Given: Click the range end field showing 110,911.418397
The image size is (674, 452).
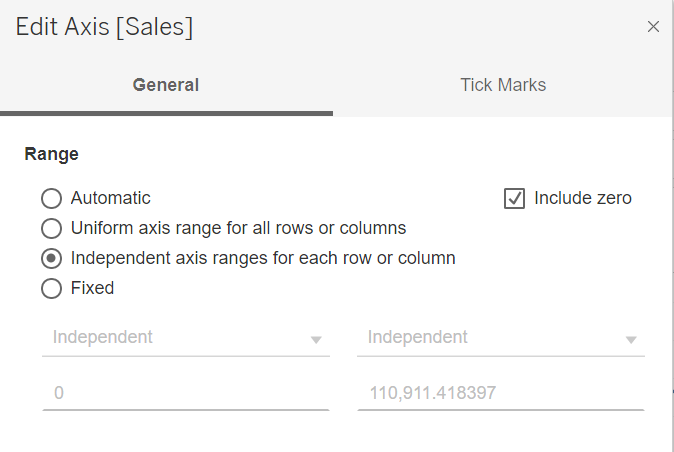Looking at the screenshot, I should tap(500, 394).
